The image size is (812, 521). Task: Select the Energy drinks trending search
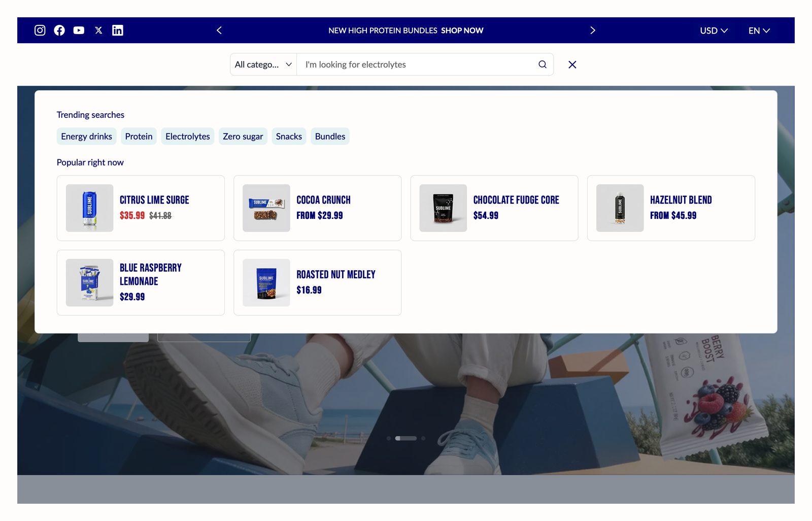point(87,136)
